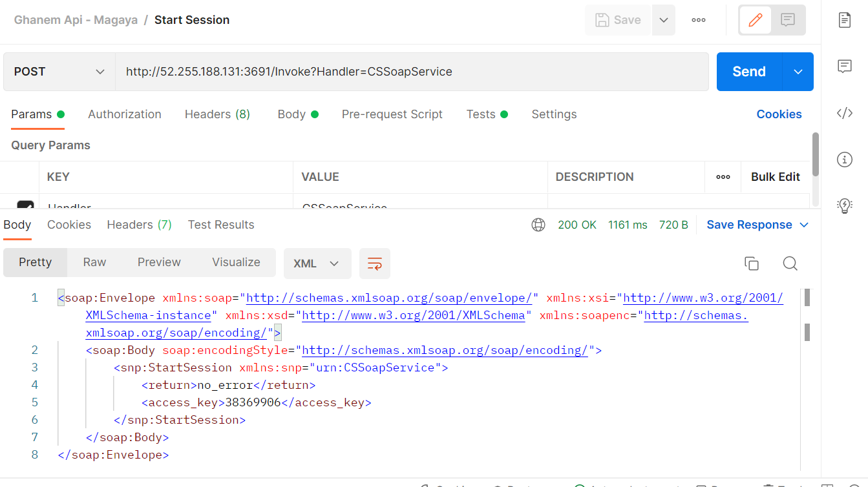868x487 pixels.
Task: Open the Test Results response tab
Action: tap(221, 225)
